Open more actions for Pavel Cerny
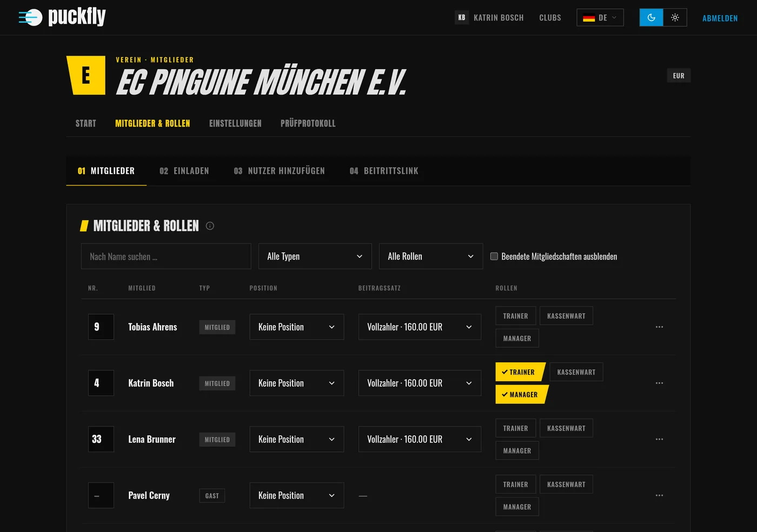Screen dimensions: 757x532 point(659,496)
